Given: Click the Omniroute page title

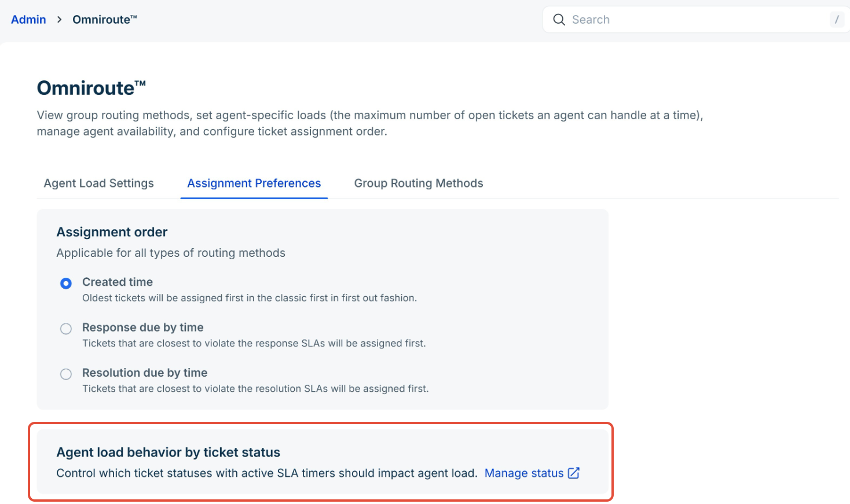Looking at the screenshot, I should [x=91, y=88].
